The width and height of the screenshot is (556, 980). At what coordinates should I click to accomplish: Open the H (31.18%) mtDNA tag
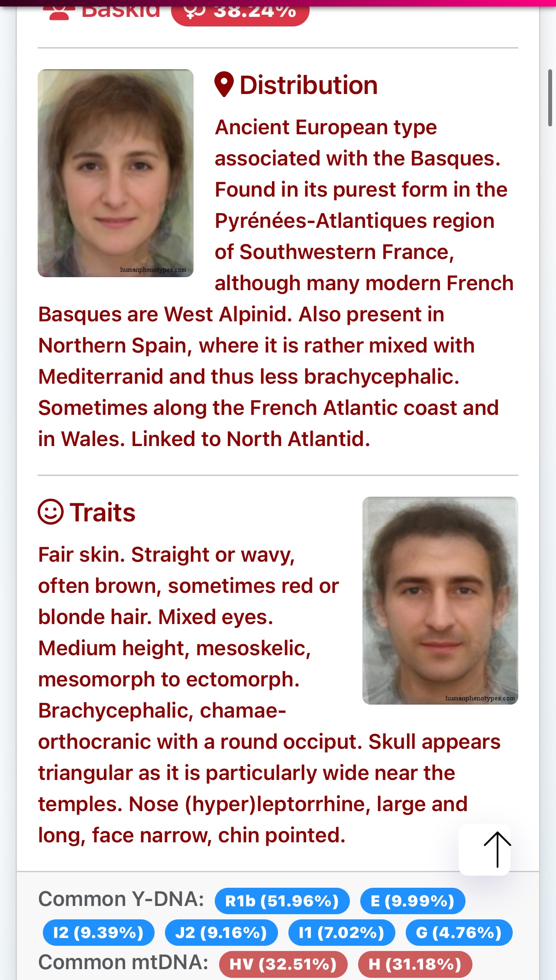[x=415, y=964]
